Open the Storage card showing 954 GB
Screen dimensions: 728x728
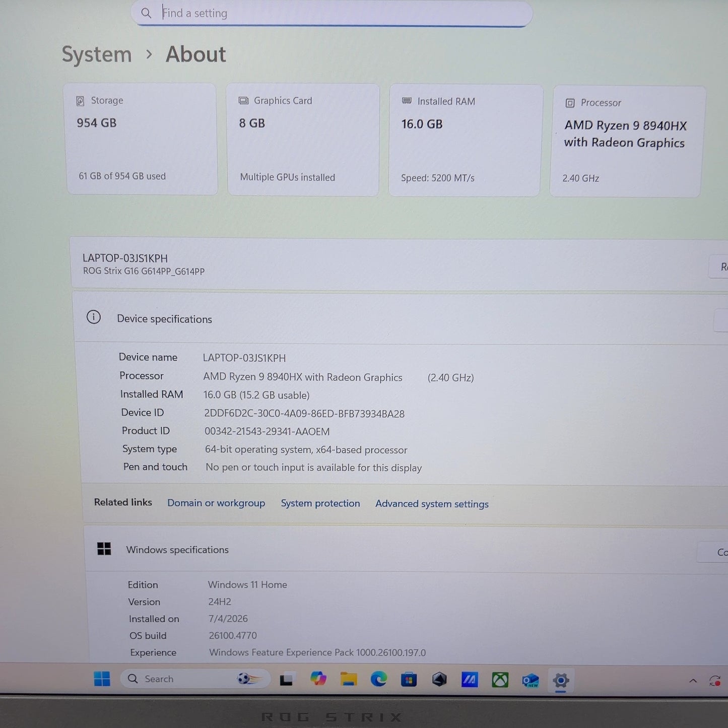pyautogui.click(x=141, y=139)
